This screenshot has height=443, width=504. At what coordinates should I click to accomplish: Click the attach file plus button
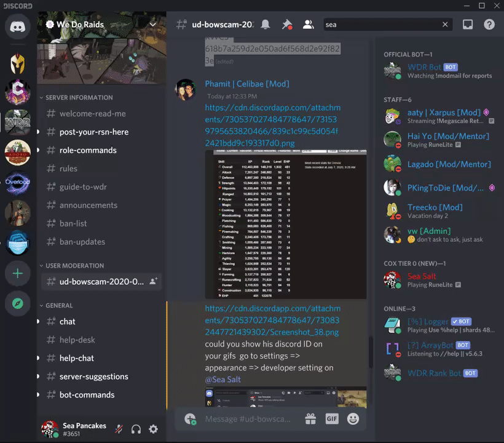point(191,419)
